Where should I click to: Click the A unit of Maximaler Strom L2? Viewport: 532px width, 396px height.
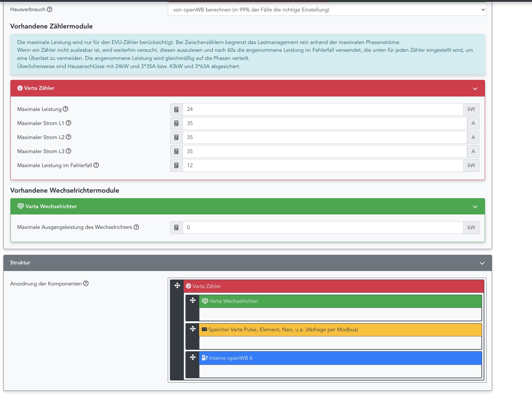[x=473, y=138]
